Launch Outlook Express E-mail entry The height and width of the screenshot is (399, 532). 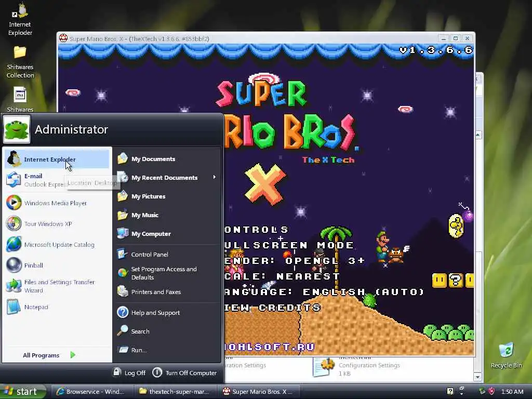pyautogui.click(x=57, y=180)
